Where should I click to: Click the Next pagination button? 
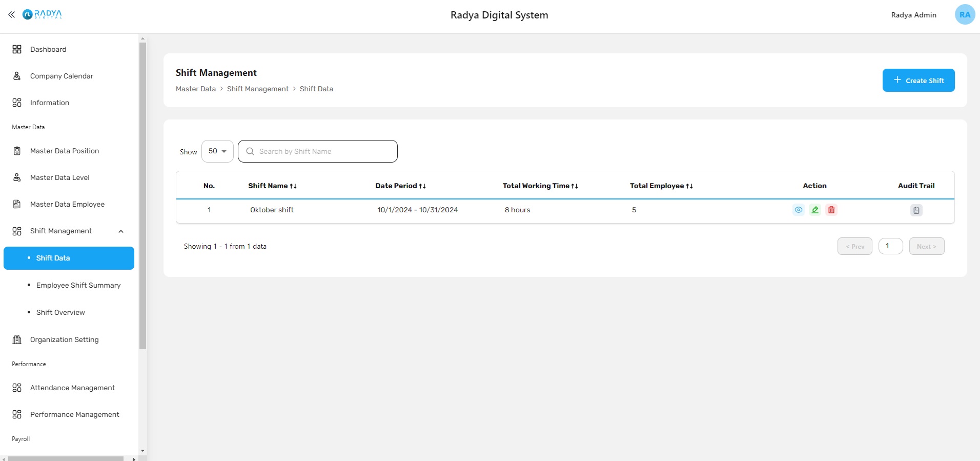point(926,246)
